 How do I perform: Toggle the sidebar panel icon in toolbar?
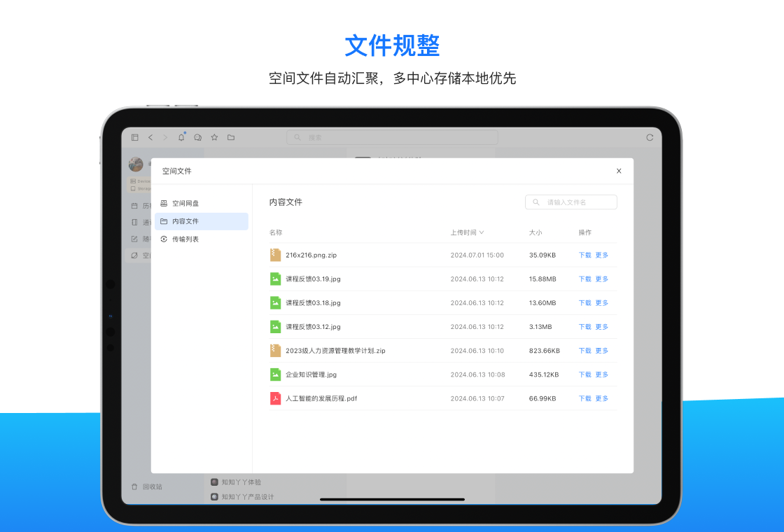134,138
